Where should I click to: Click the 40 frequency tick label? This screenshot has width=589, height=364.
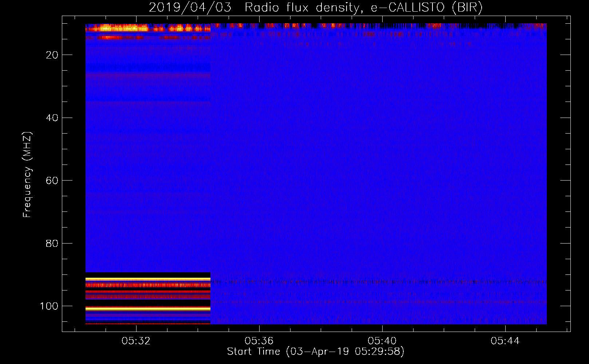pos(52,118)
